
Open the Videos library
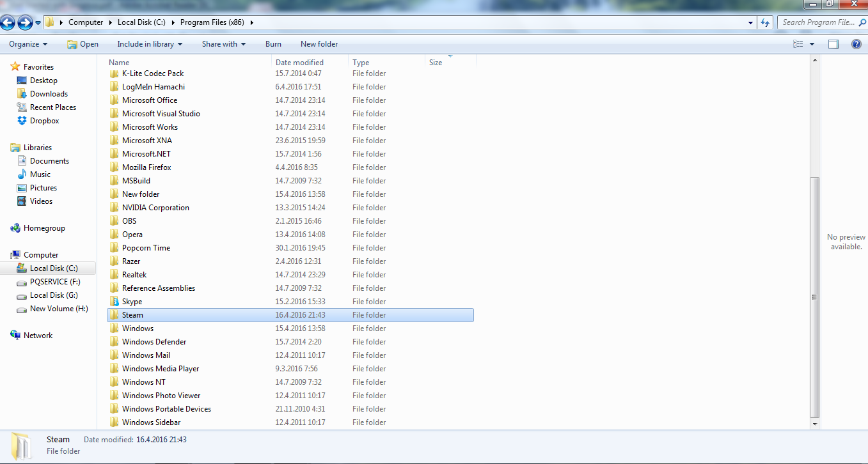pos(41,201)
